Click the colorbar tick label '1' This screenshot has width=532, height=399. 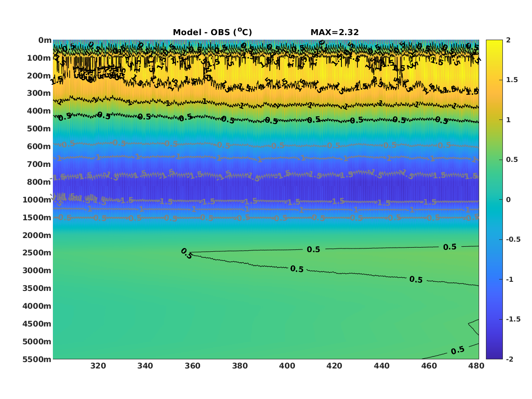pos(508,120)
